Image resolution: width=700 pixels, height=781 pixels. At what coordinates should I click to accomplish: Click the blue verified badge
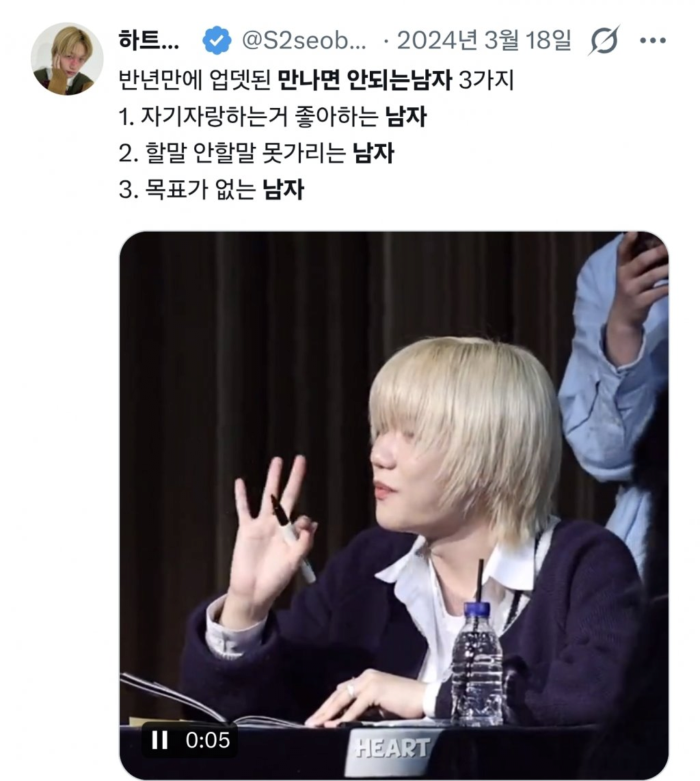point(217,40)
